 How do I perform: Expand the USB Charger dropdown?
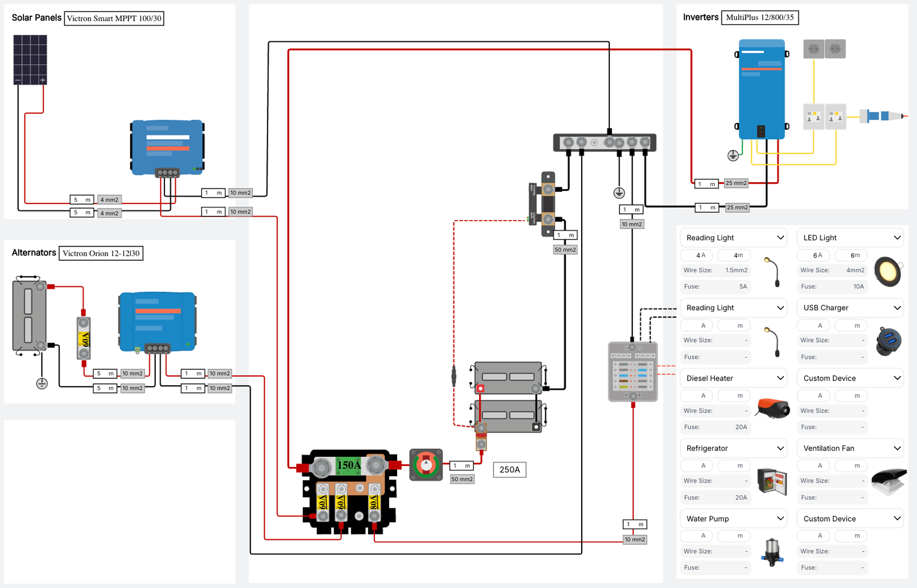click(851, 308)
